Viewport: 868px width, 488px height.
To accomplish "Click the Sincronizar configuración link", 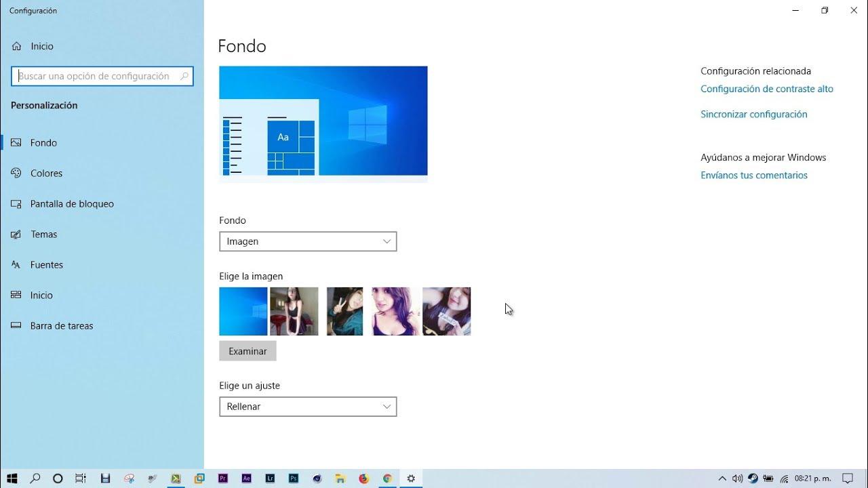I will (x=753, y=115).
